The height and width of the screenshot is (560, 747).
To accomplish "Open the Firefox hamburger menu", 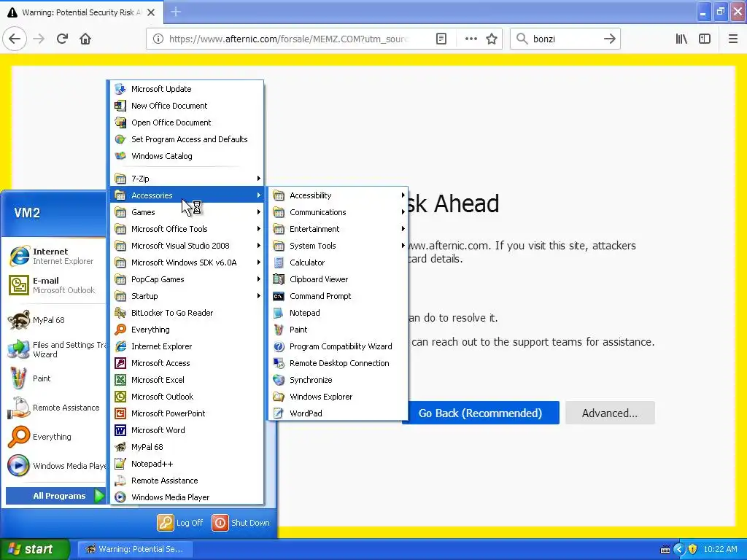I will (733, 39).
